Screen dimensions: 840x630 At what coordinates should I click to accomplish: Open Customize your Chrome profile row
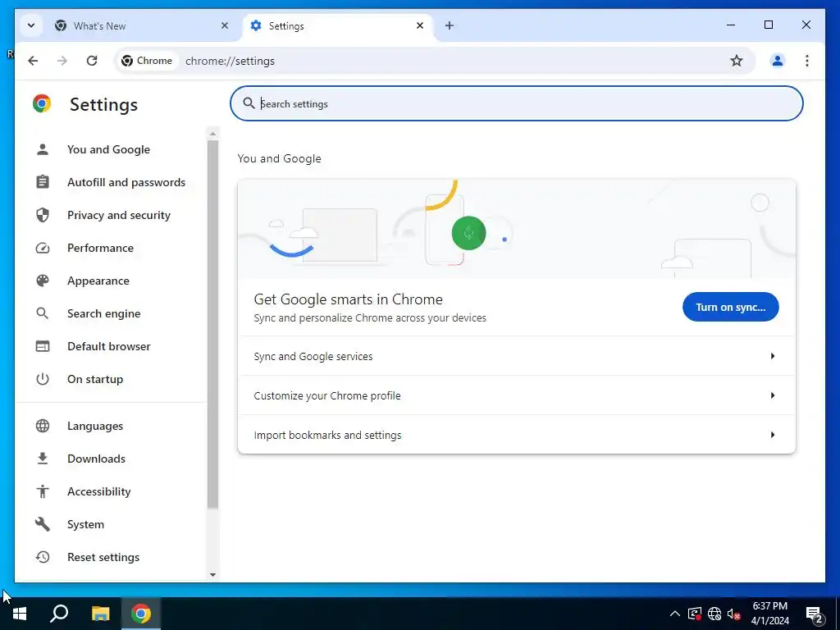517,395
